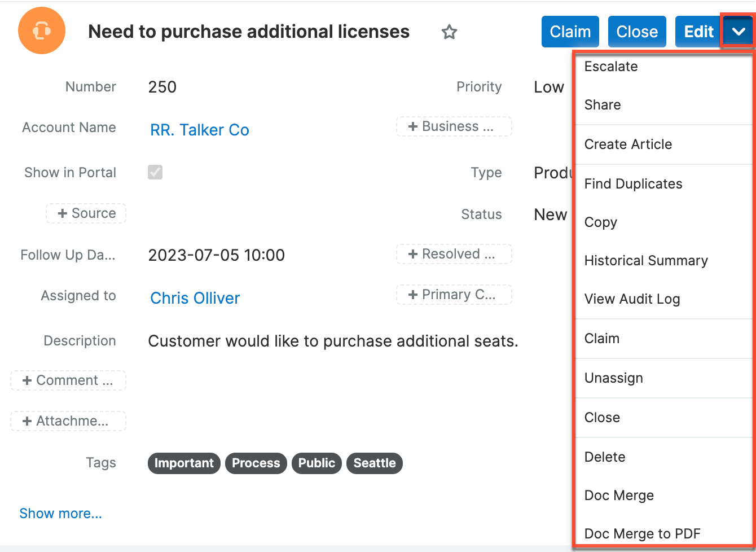Click the orange Cases module icon
This screenshot has width=756, height=552.
pyautogui.click(x=42, y=32)
